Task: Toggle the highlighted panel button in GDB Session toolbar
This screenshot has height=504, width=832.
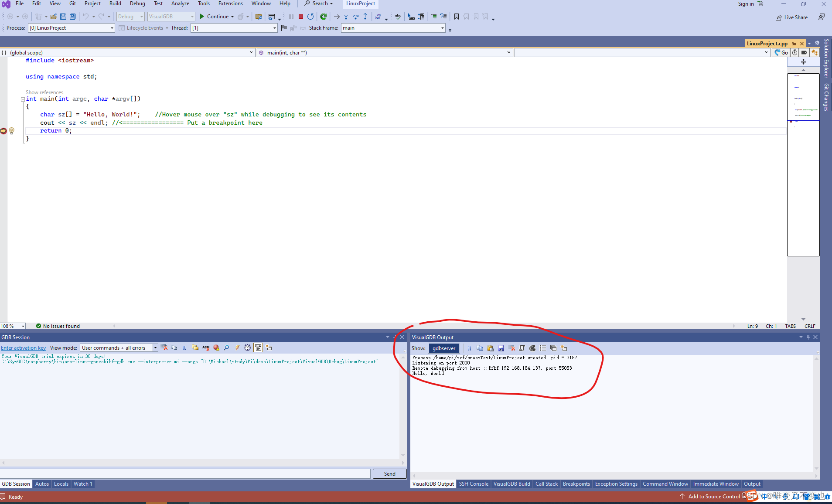Action: click(258, 347)
